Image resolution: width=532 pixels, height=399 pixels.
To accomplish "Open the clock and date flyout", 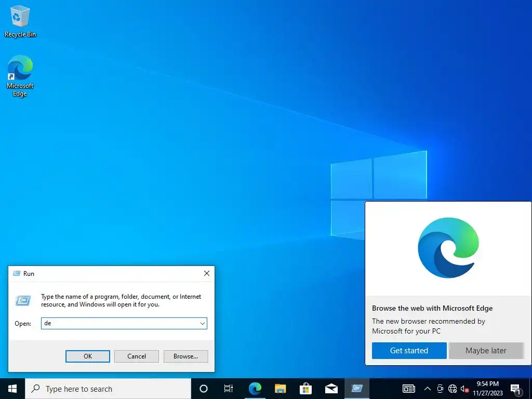I will click(487, 389).
